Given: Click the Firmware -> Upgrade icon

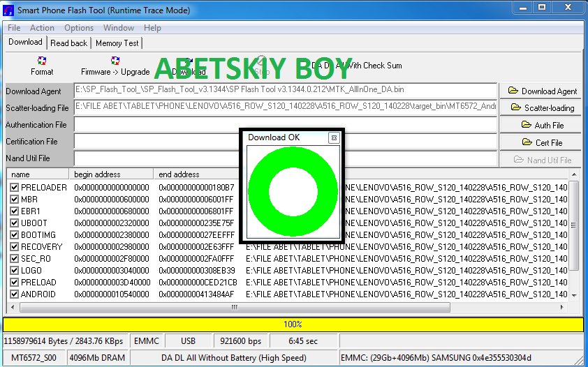Looking at the screenshot, I should [115, 61].
